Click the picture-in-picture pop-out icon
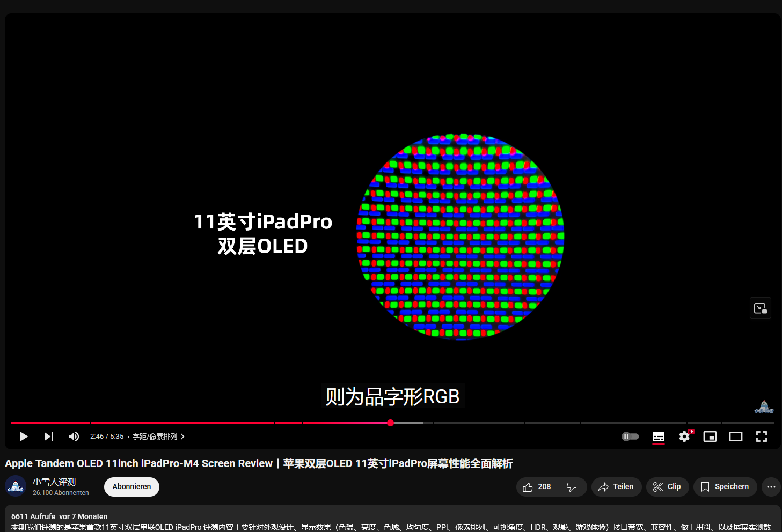This screenshot has height=532, width=782. point(760,308)
